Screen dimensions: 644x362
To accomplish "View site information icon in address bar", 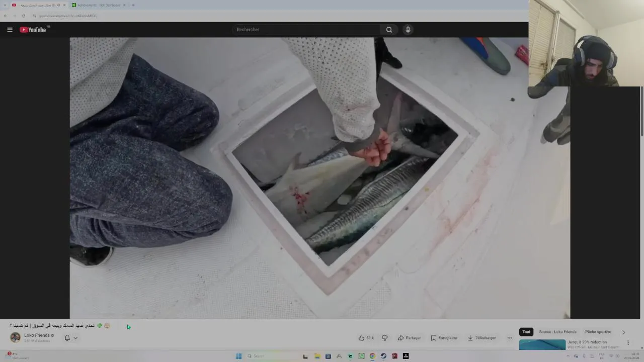I will tap(34, 16).
